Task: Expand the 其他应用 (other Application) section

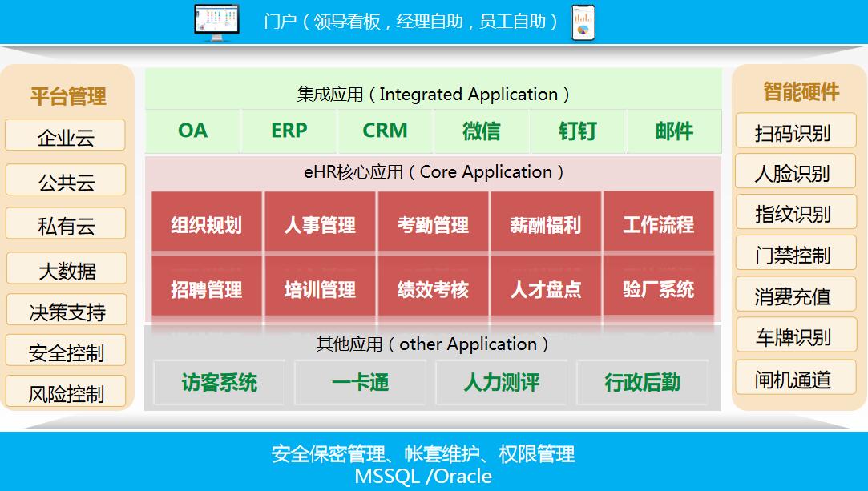Action: (x=433, y=344)
